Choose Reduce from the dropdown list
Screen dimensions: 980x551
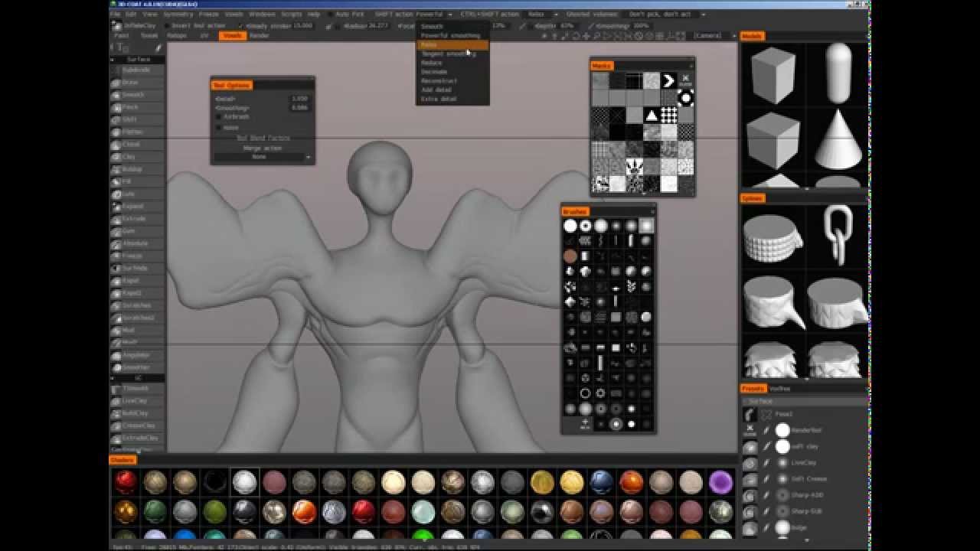[452, 63]
